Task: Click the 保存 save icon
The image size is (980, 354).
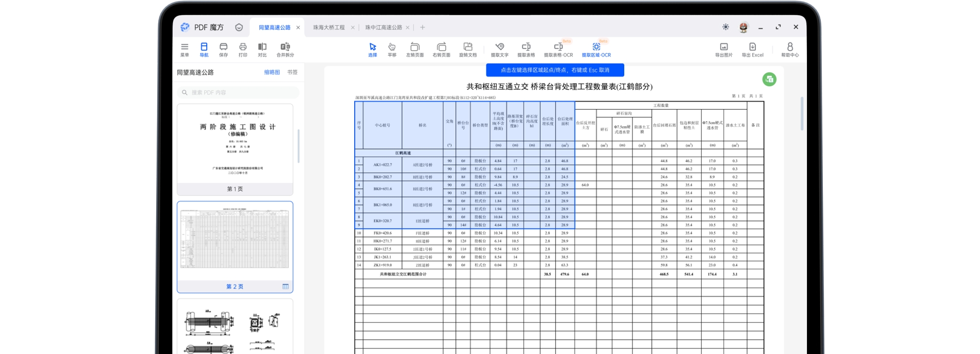Action: [224, 49]
